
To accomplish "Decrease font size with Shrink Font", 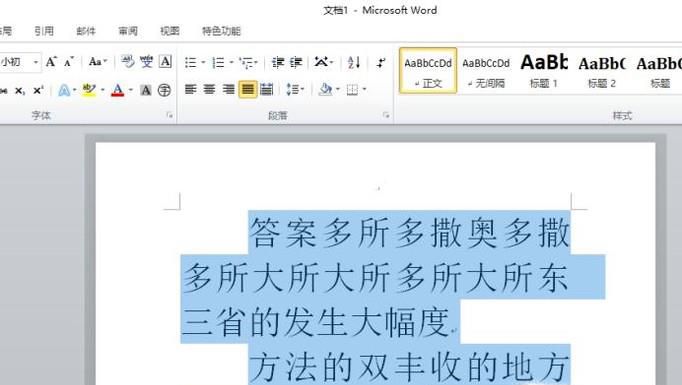I will click(x=69, y=62).
